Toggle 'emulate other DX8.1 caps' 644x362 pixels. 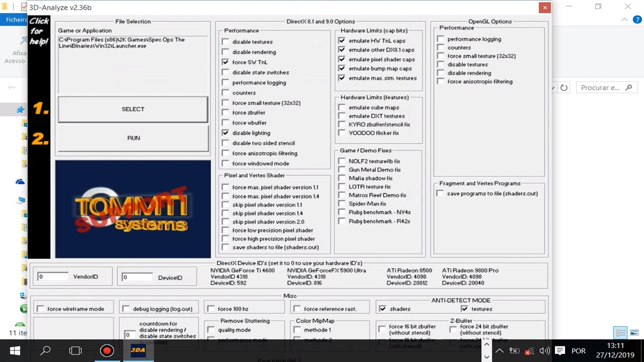point(342,50)
